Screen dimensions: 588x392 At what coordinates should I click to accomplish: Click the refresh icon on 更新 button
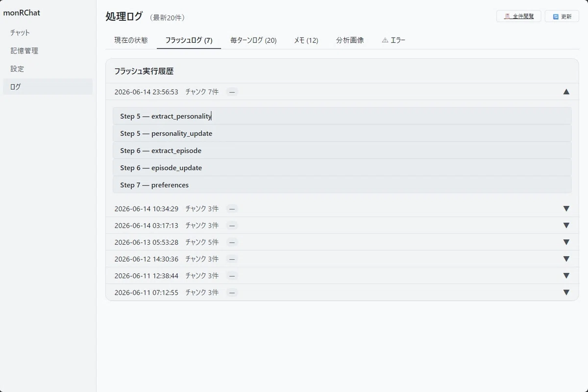pos(556,16)
